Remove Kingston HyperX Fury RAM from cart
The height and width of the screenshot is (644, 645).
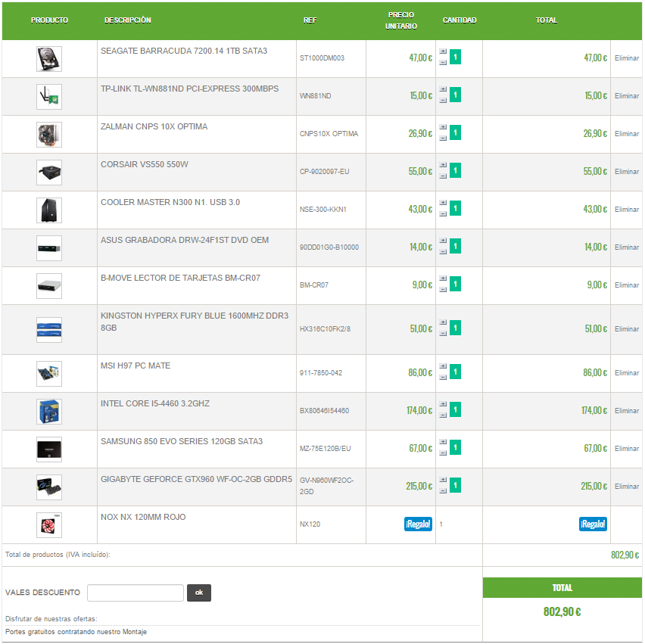click(627, 329)
